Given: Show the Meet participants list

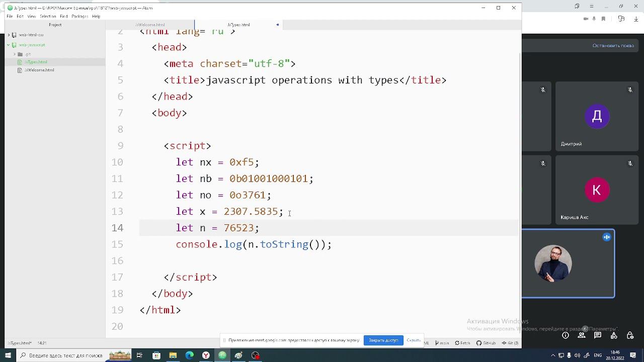Looking at the screenshot, I should point(582,335).
